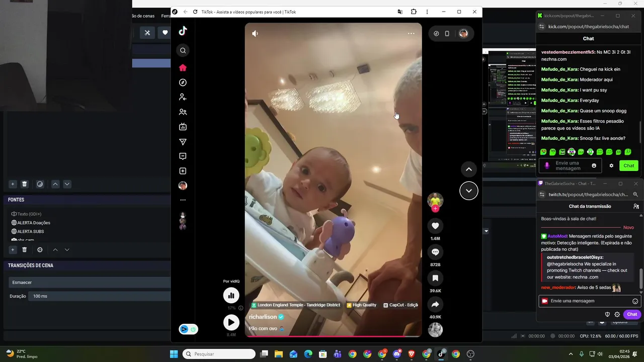Share the video using the arrow icon
644x362 pixels.
pos(435,304)
